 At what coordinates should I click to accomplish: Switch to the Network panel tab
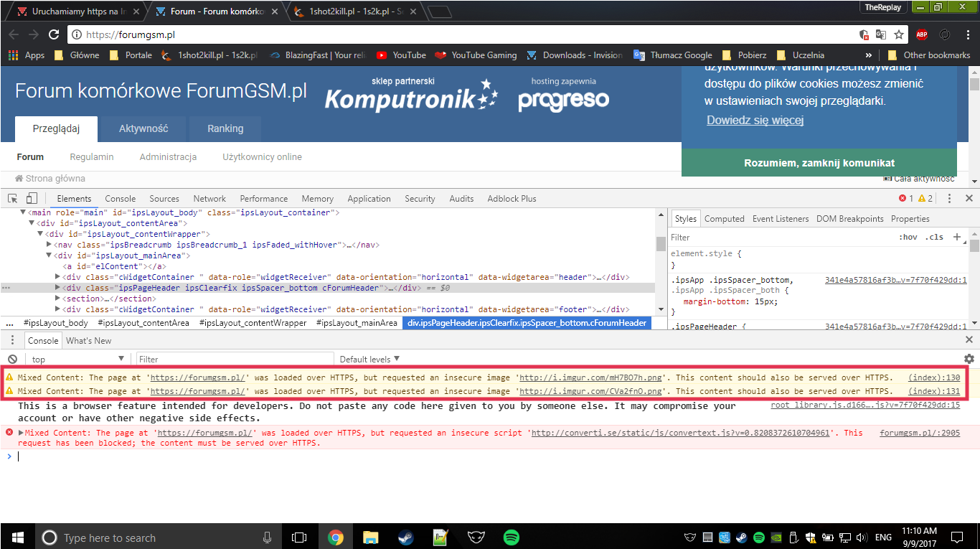coord(209,199)
